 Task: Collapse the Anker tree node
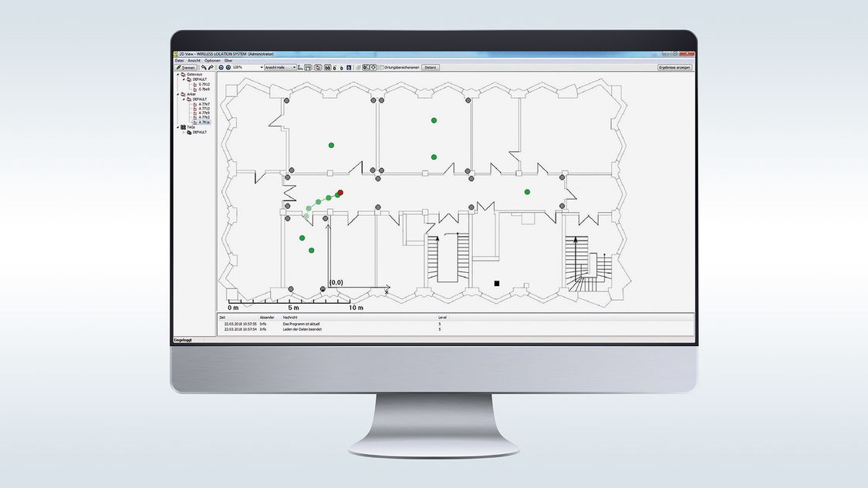177,94
